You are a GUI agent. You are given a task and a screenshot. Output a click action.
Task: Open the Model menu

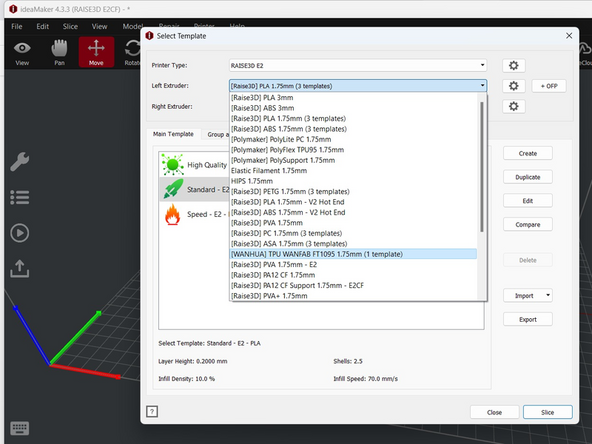coord(132,26)
